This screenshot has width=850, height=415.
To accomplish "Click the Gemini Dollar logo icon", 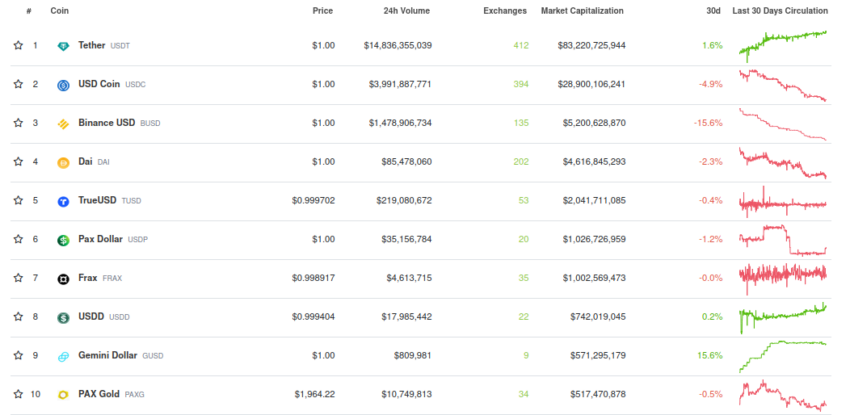I will (63, 356).
